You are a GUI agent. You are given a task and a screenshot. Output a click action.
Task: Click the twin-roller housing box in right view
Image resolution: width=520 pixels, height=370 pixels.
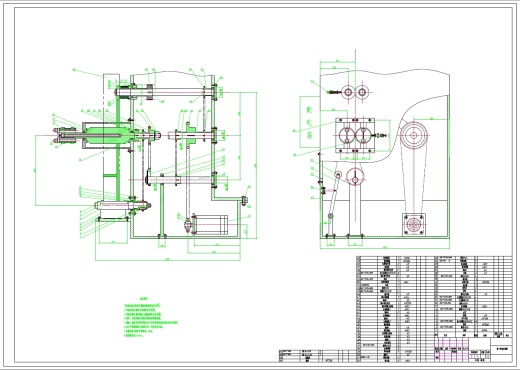tap(355, 135)
